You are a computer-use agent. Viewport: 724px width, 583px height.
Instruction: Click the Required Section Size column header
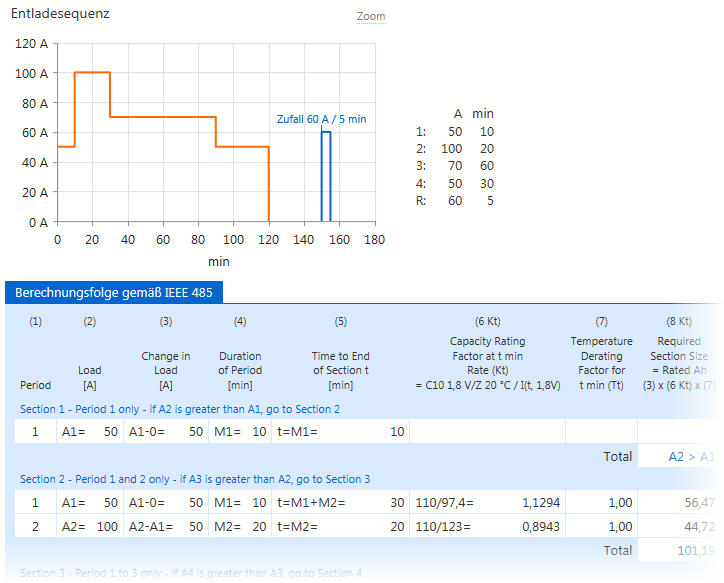679,363
